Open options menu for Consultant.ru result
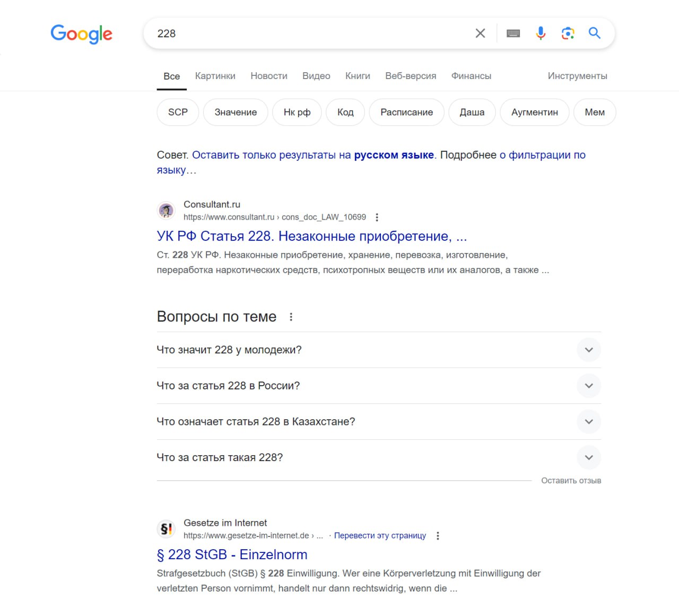The image size is (679, 616). [377, 217]
